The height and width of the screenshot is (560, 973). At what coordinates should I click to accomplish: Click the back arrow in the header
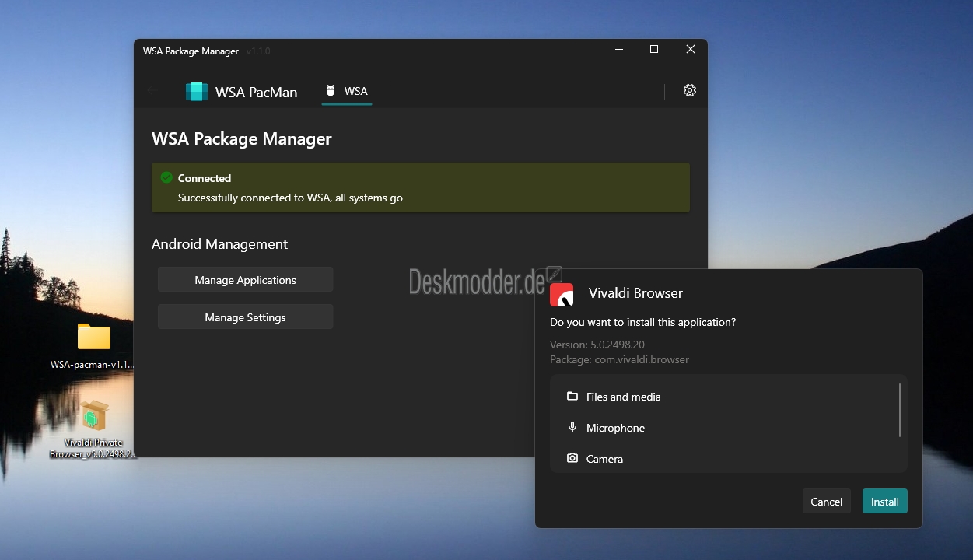coord(152,91)
